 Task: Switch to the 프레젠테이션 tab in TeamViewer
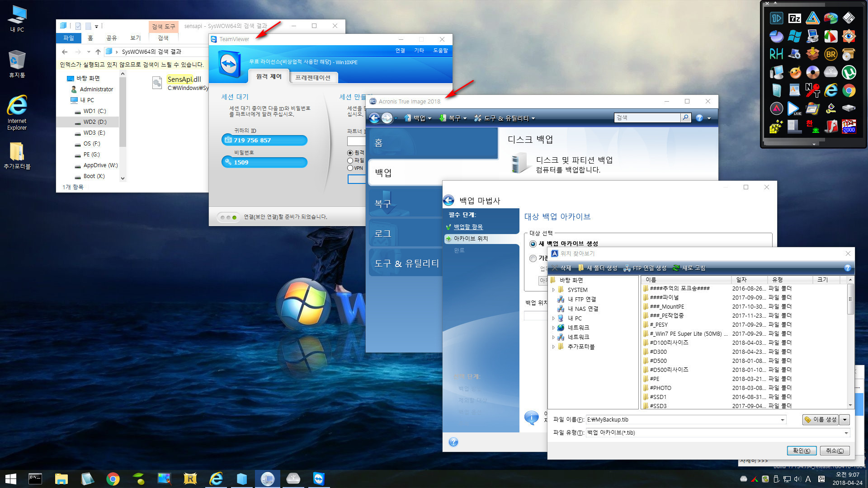(x=313, y=78)
